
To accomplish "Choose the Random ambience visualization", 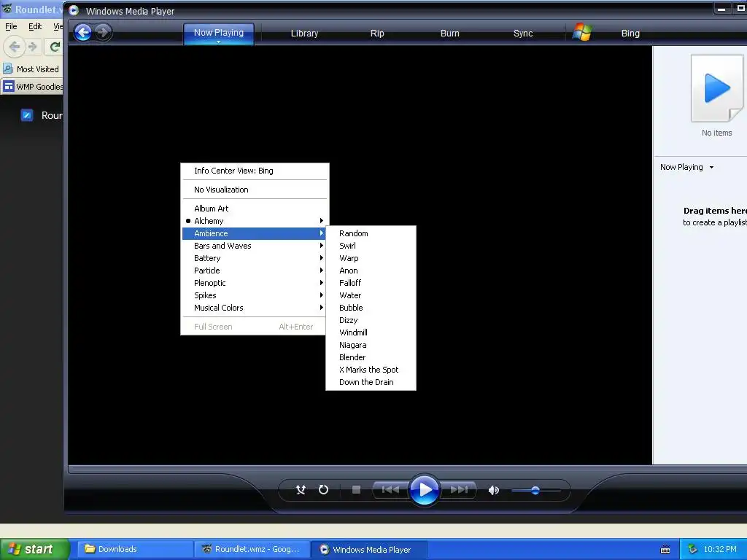I will click(371, 233).
